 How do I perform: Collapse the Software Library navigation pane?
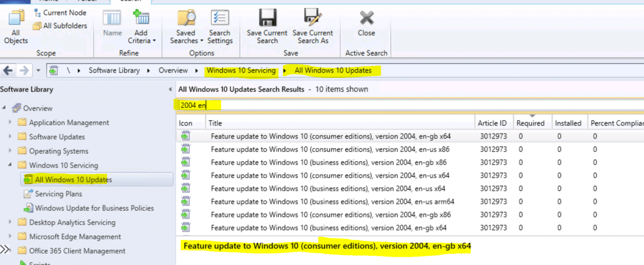pos(170,89)
